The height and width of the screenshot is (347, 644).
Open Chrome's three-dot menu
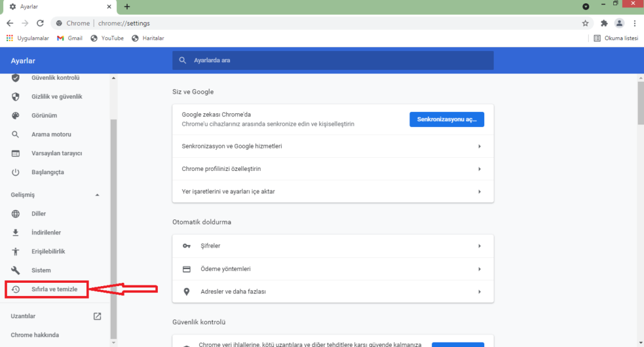point(635,23)
